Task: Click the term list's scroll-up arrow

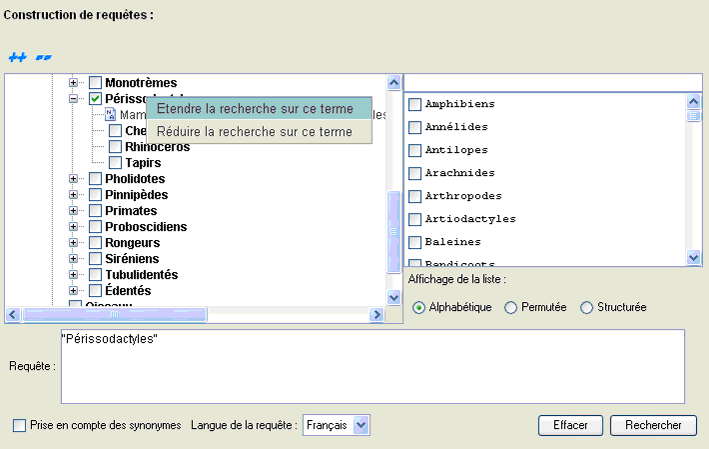Action: [x=694, y=101]
